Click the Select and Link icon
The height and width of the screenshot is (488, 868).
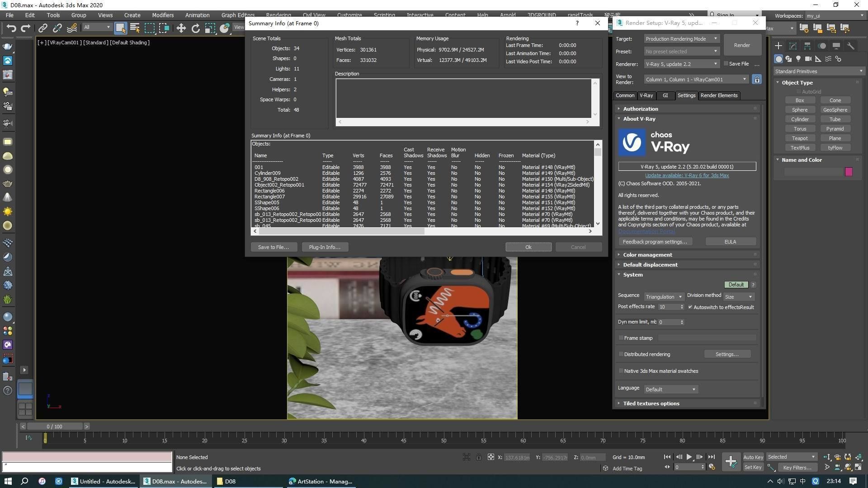[x=42, y=28]
